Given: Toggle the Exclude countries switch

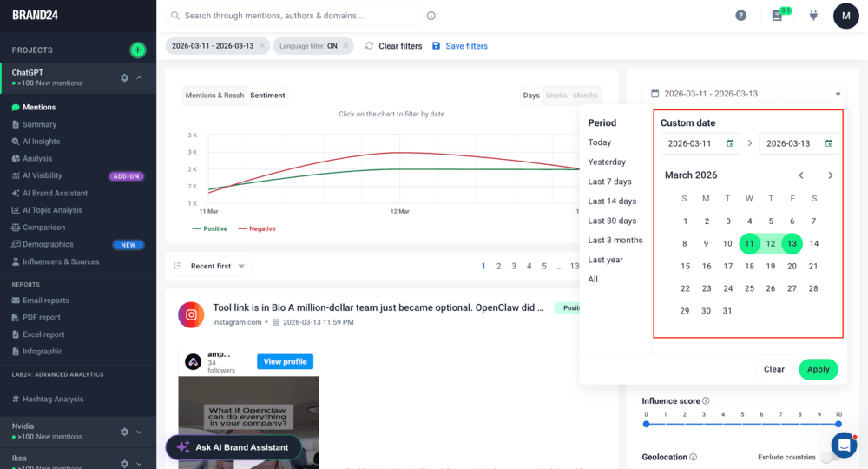Looking at the screenshot, I should click(829, 457).
